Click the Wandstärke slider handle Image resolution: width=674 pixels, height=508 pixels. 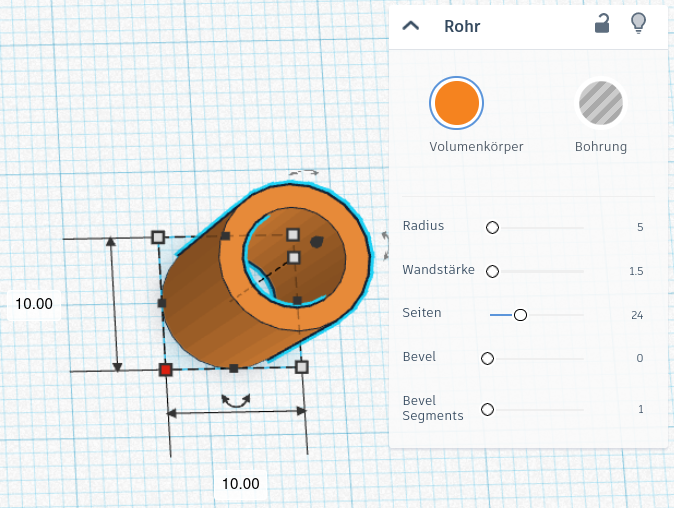(x=493, y=271)
